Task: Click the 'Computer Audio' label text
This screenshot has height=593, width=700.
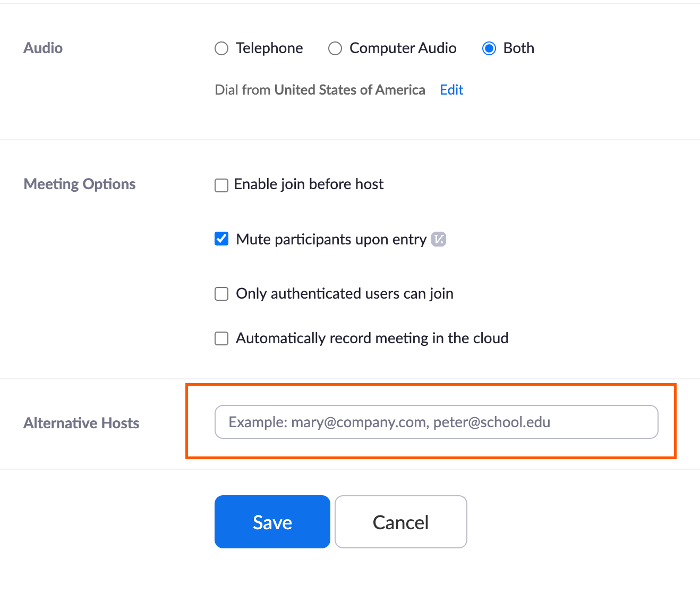Action: (403, 48)
